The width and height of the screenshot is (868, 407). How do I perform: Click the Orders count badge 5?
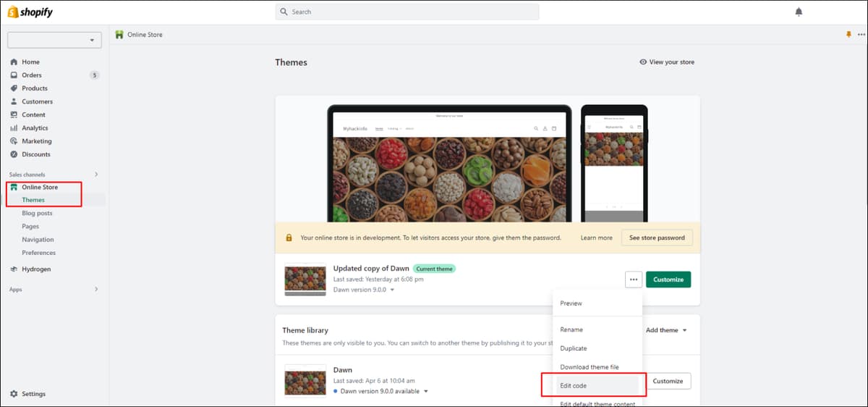point(95,75)
